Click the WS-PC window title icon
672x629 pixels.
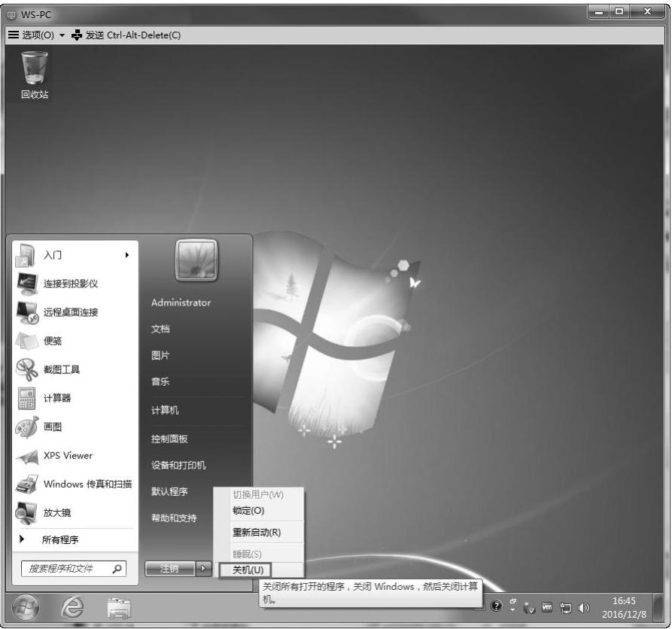tap(11, 15)
